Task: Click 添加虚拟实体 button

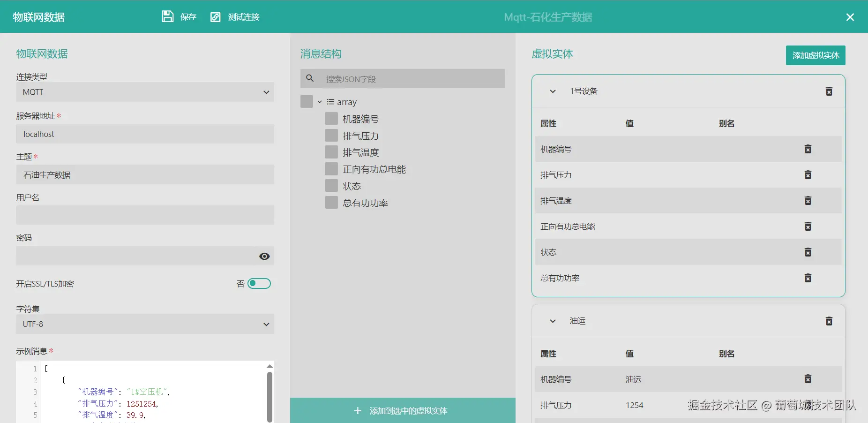Action: tap(816, 55)
